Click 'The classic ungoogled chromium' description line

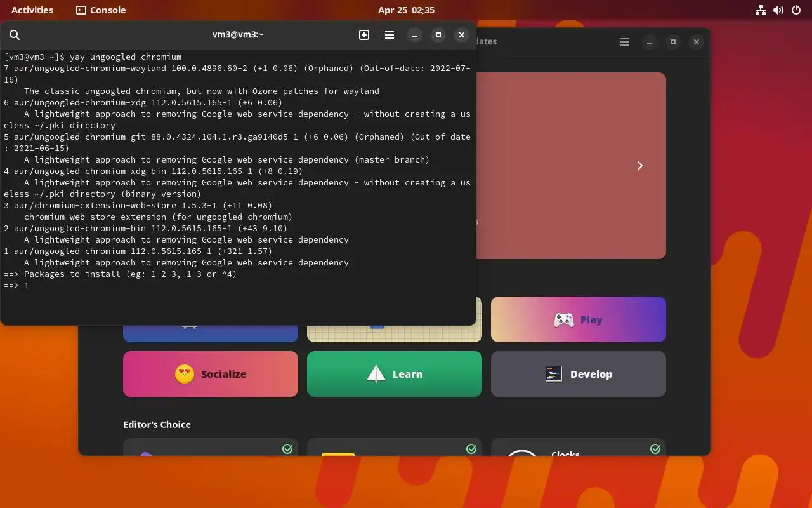[202, 91]
